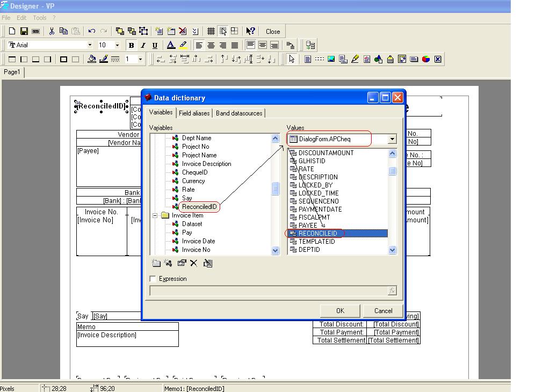Toggle bold text formatting
550x392 pixels.
point(131,45)
